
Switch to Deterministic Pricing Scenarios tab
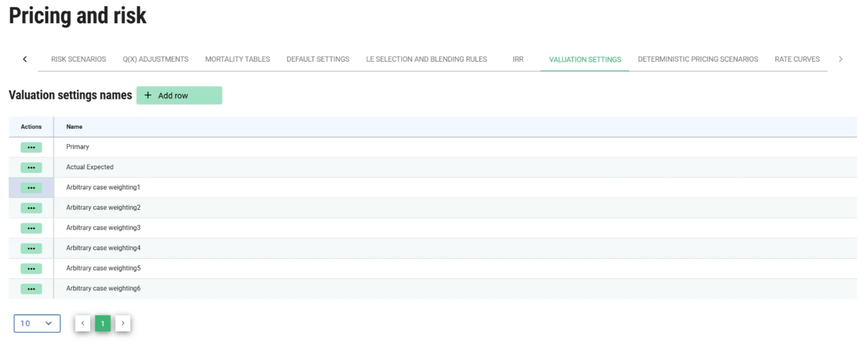pyautogui.click(x=697, y=59)
